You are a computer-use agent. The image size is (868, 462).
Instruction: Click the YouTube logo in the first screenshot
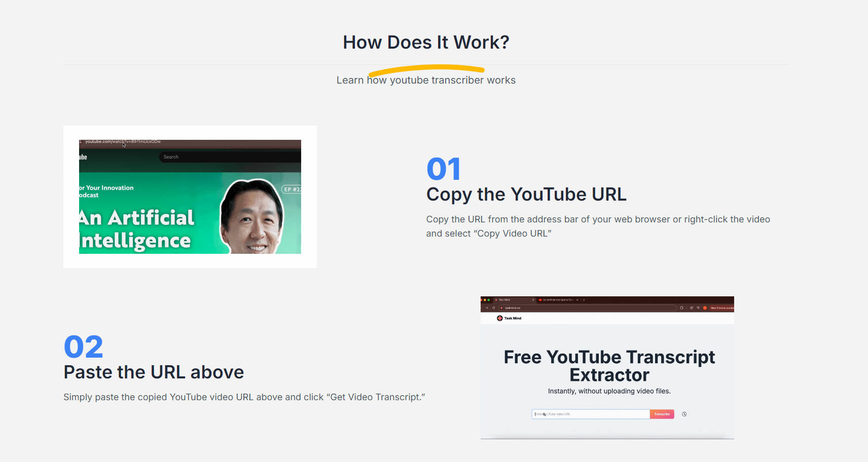pyautogui.click(x=83, y=157)
